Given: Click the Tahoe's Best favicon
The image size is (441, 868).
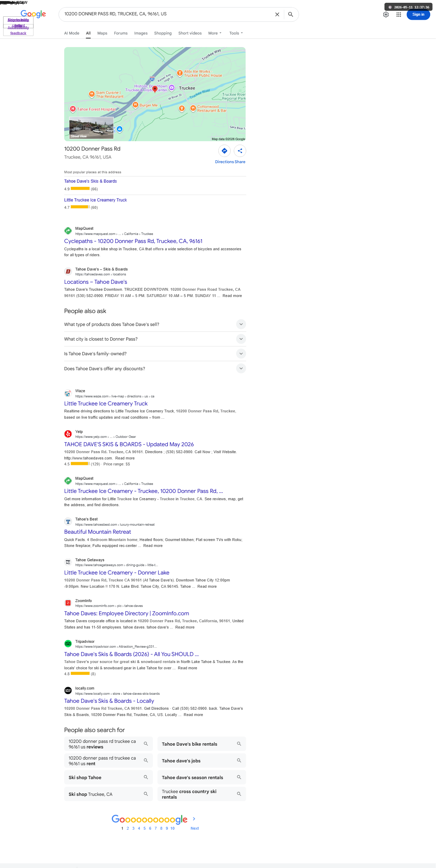Looking at the screenshot, I should pos(68,521).
